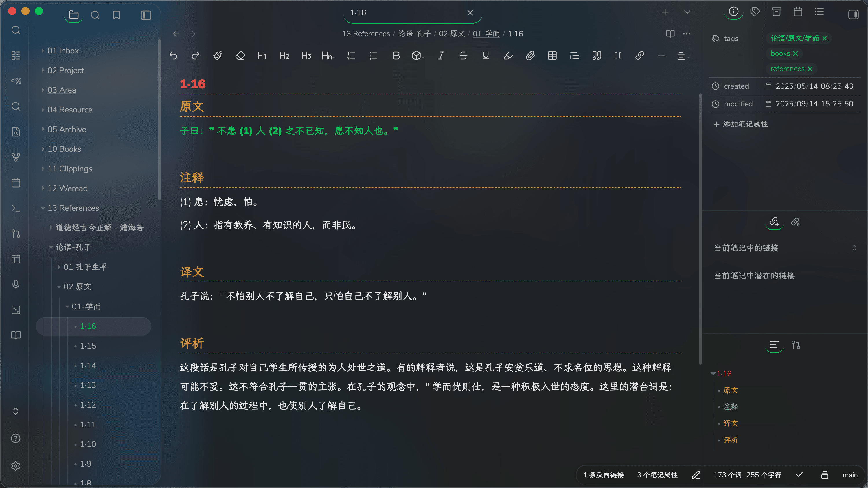Toggle the left sidebar panel
The image size is (868, 488).
[x=146, y=15]
